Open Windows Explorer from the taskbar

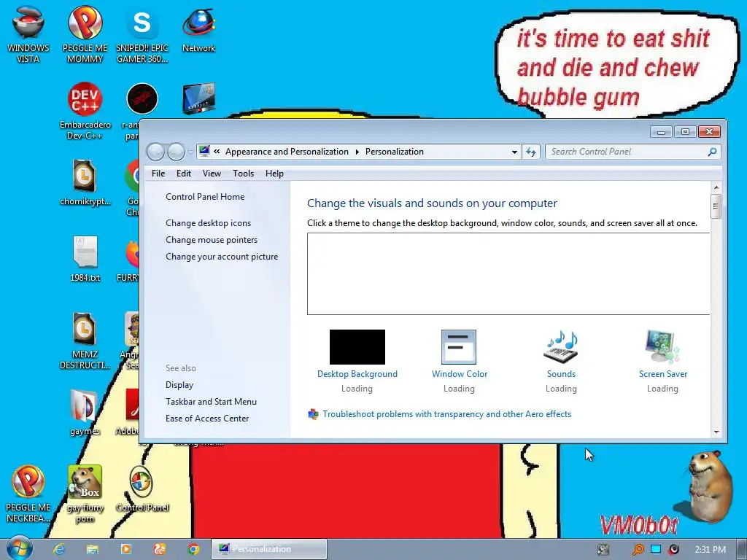93,549
